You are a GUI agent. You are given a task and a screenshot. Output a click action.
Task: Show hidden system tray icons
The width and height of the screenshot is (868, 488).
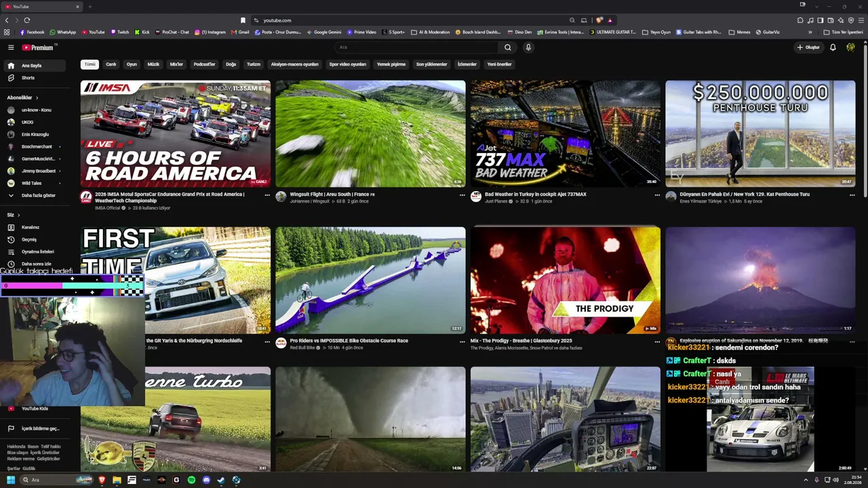click(806, 480)
